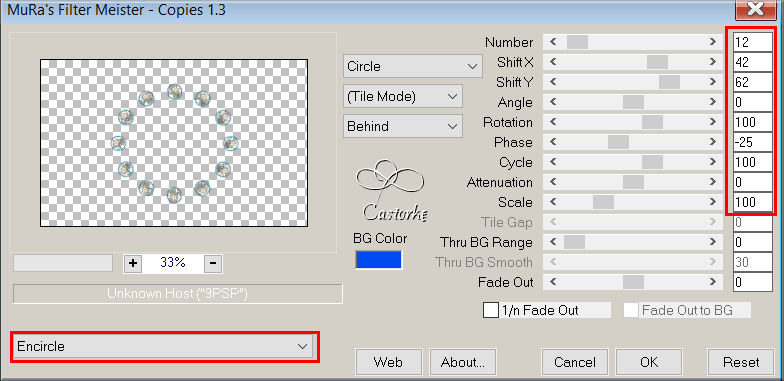The image size is (784, 381).
Task: Open the Circle shape dropdown
Action: tap(412, 66)
